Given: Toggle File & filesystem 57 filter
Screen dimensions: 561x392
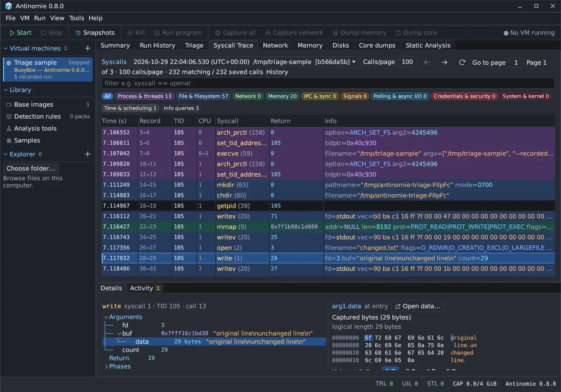Looking at the screenshot, I should click(203, 96).
